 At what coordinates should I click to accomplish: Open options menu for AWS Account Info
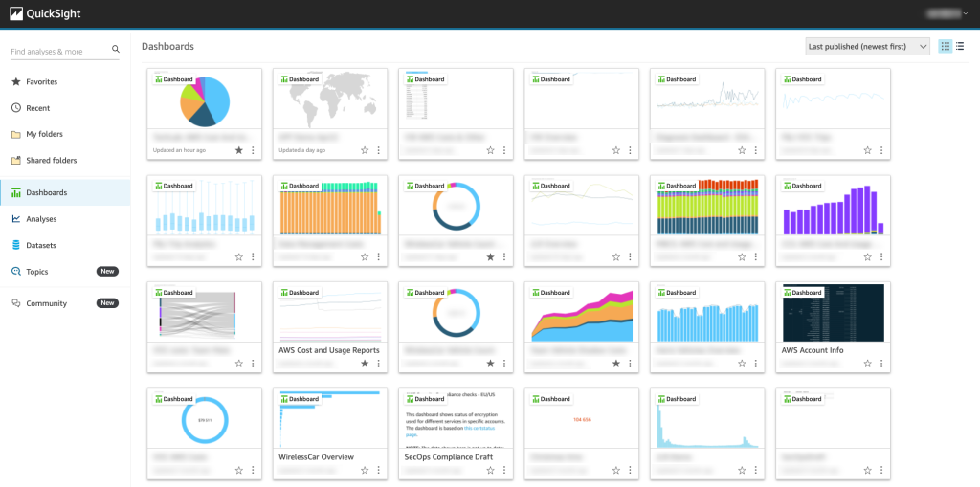(x=881, y=364)
